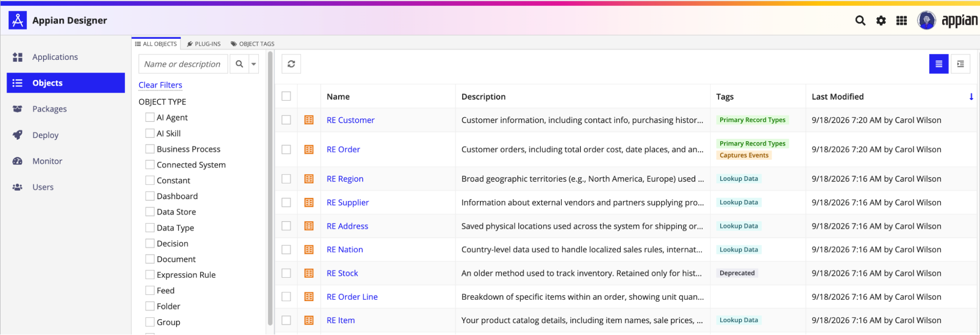Viewport: 980px width, 335px height.
Task: Click the Primary Record Types tag on RE Customer
Action: click(x=753, y=120)
